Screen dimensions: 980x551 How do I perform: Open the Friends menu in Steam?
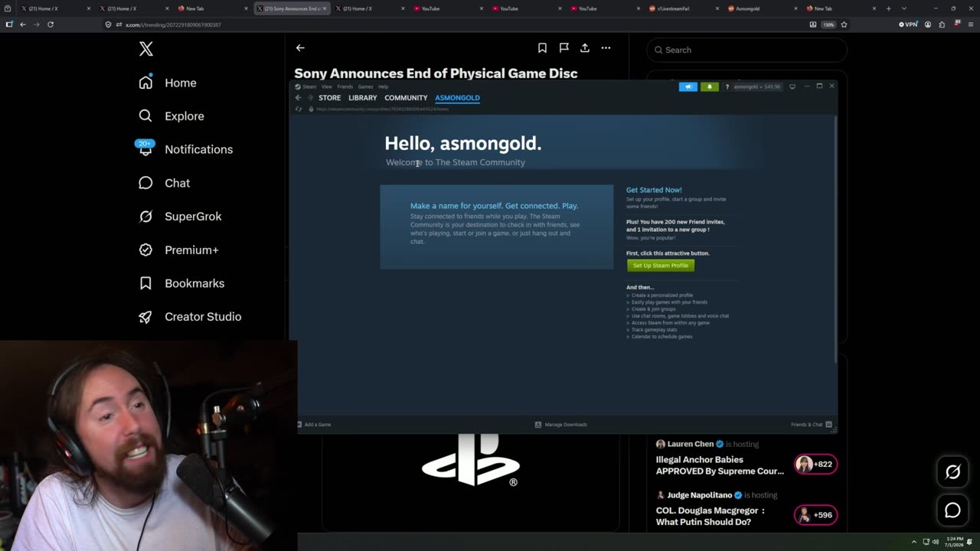[x=345, y=86]
